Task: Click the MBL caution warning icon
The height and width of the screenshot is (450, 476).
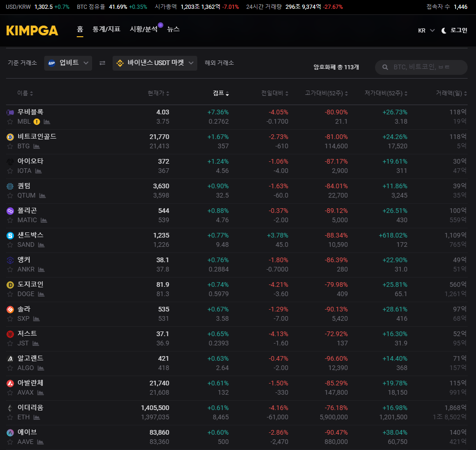Action: tap(37, 122)
